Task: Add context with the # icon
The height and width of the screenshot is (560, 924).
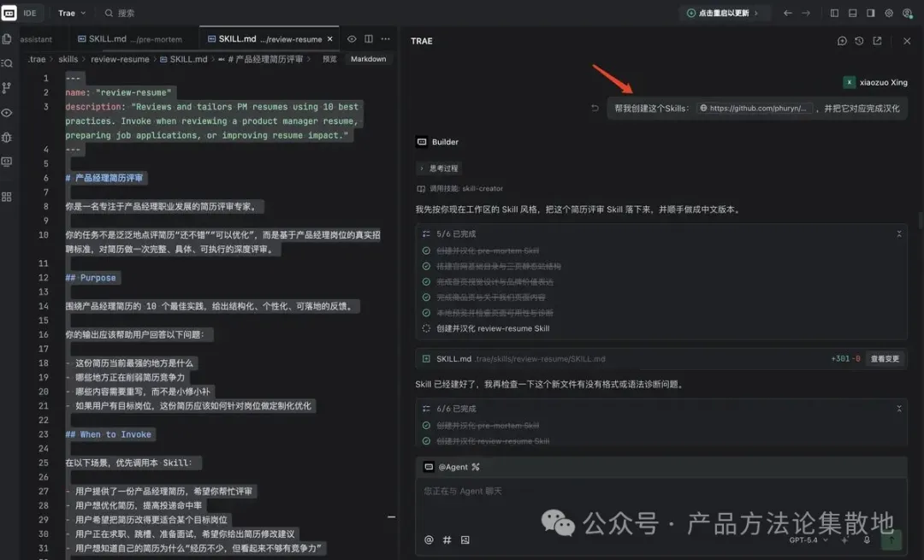Action: point(447,540)
